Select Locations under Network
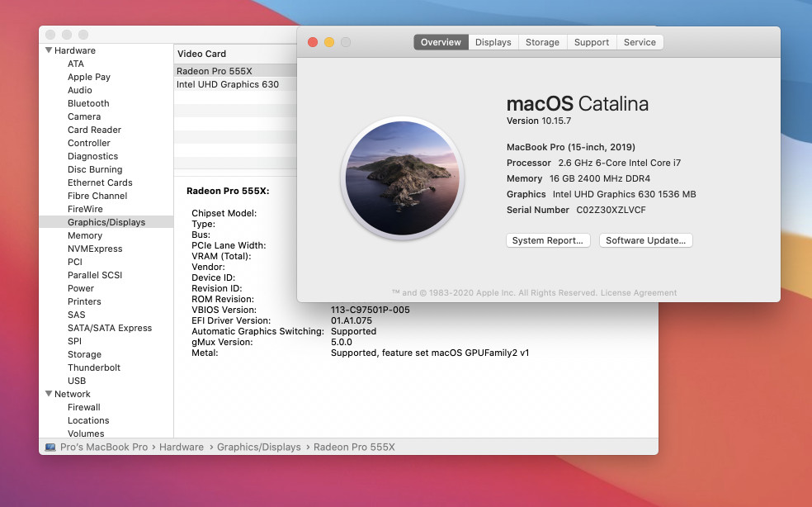This screenshot has height=507, width=812. [x=88, y=420]
